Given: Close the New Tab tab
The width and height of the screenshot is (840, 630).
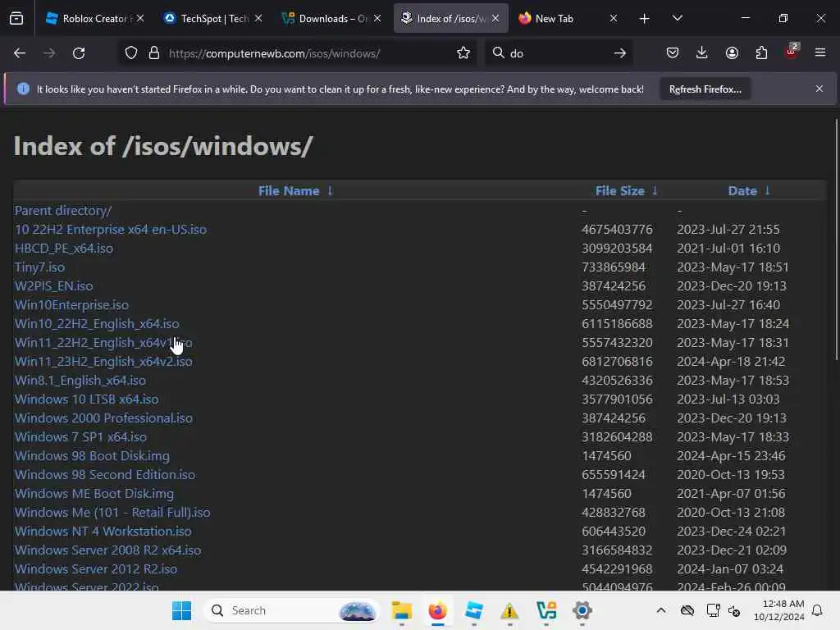Looking at the screenshot, I should tap(614, 18).
